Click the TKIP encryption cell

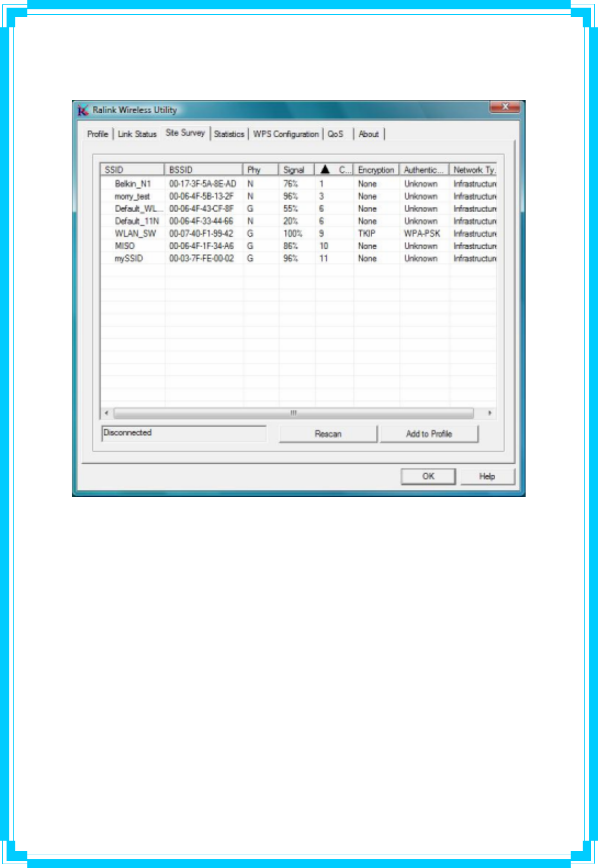tap(367, 234)
